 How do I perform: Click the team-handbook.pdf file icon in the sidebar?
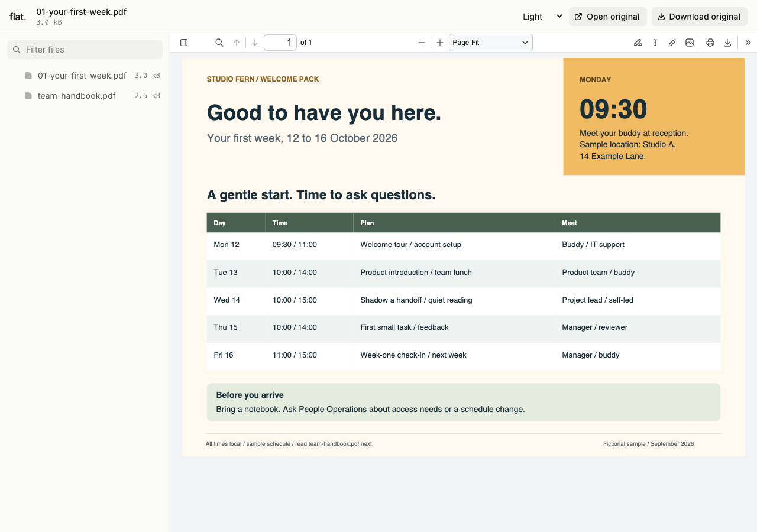[x=28, y=96]
